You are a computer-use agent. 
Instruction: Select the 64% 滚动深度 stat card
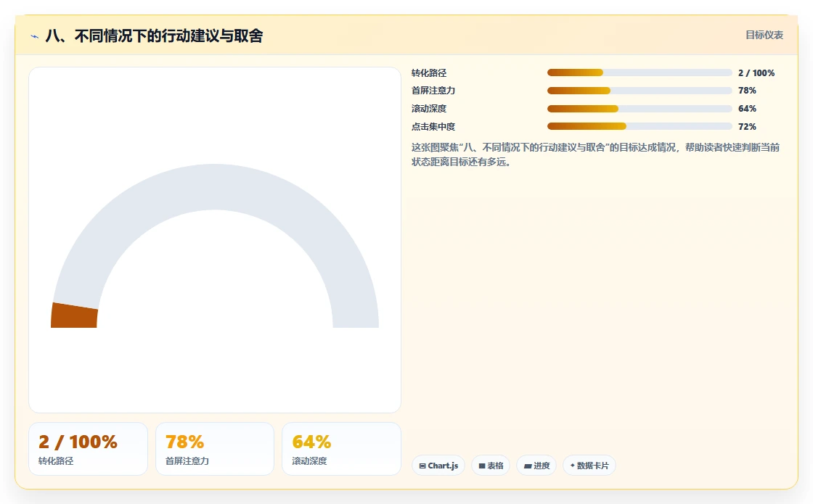point(341,449)
